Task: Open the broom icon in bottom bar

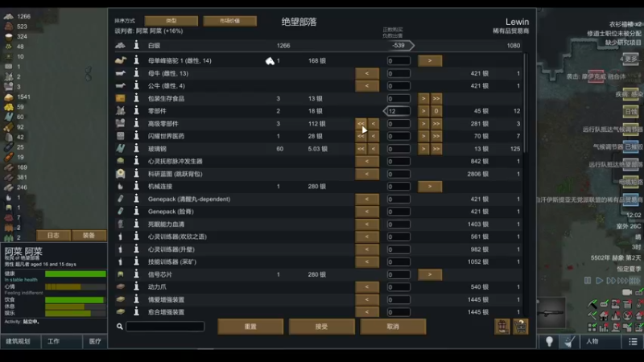Action: click(569, 341)
